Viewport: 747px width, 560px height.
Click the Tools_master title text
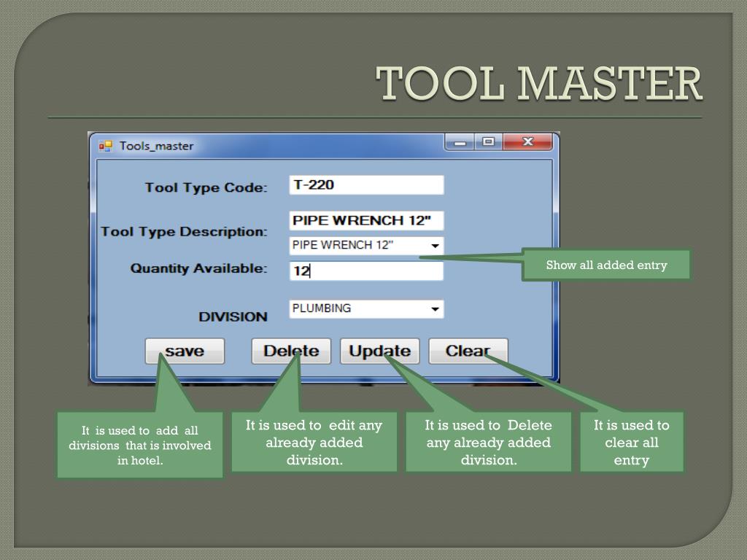coord(156,146)
